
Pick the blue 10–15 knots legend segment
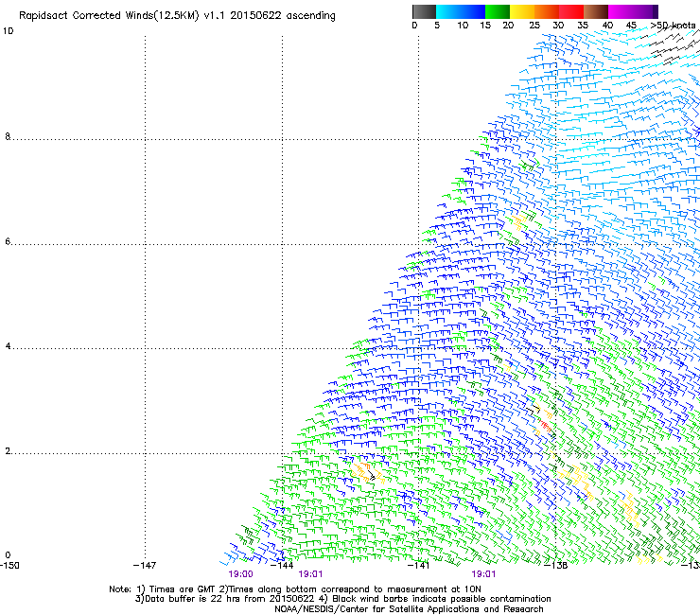(x=472, y=11)
